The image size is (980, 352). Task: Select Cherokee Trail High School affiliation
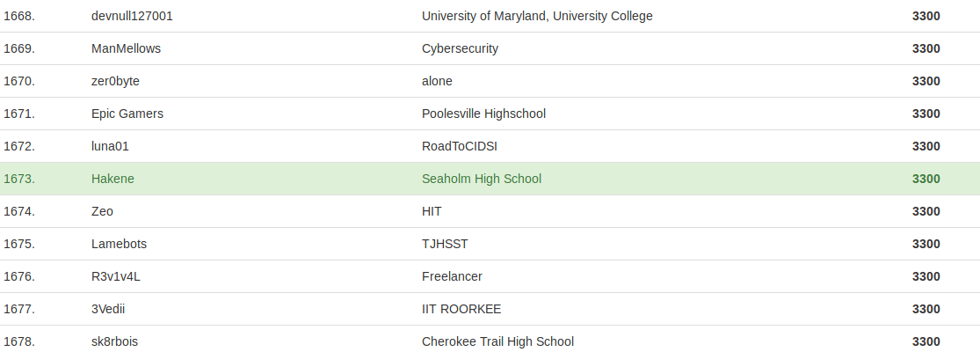[497, 341]
